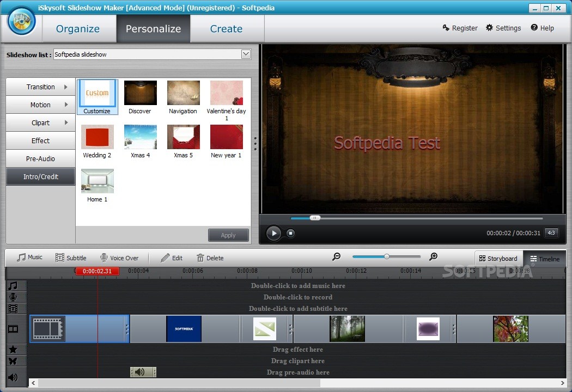Switch to the Create tab

(226, 29)
